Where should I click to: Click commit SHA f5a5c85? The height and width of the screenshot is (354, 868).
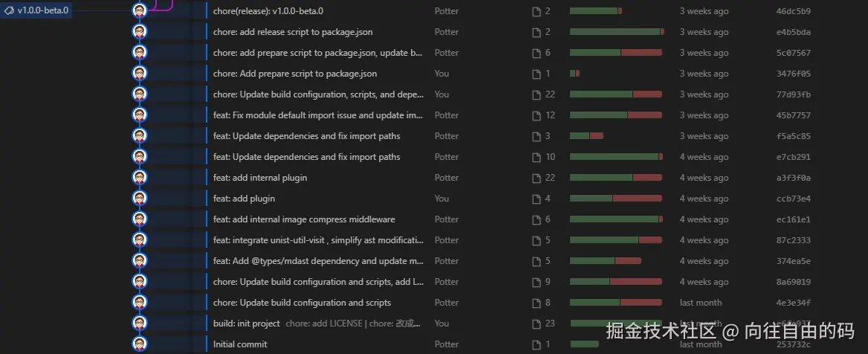[x=793, y=136]
